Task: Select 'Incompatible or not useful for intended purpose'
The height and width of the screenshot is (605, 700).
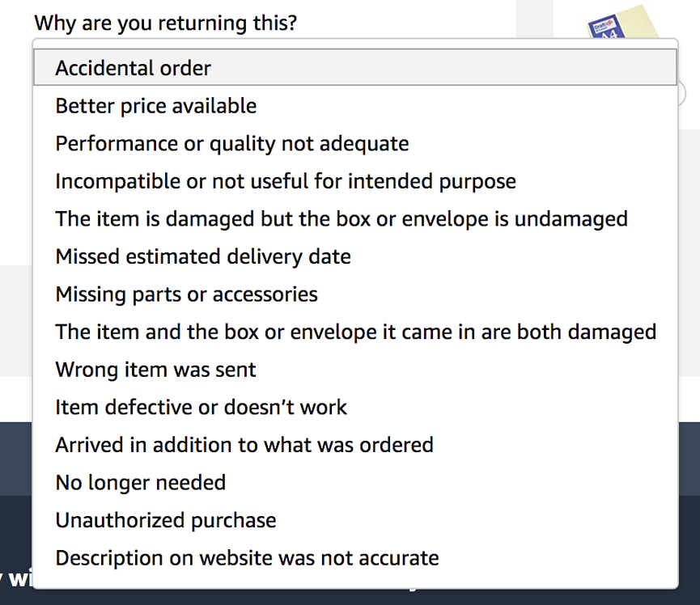Action: point(284,181)
